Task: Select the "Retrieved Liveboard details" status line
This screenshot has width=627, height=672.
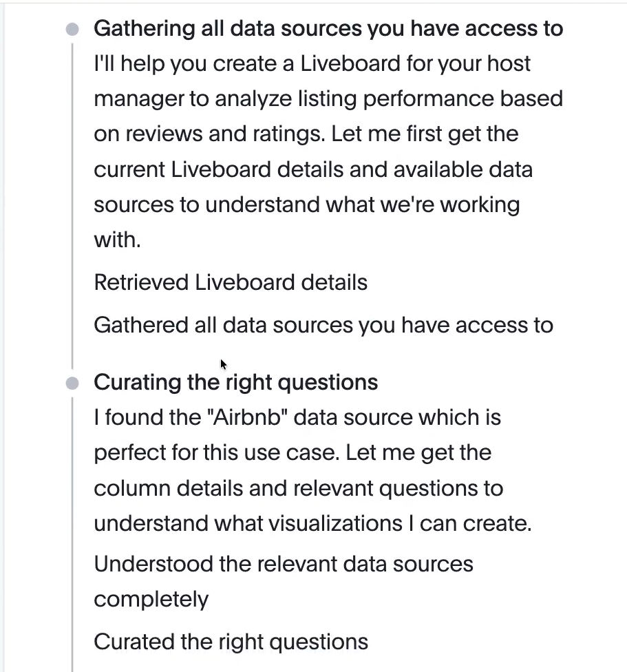Action: (231, 282)
